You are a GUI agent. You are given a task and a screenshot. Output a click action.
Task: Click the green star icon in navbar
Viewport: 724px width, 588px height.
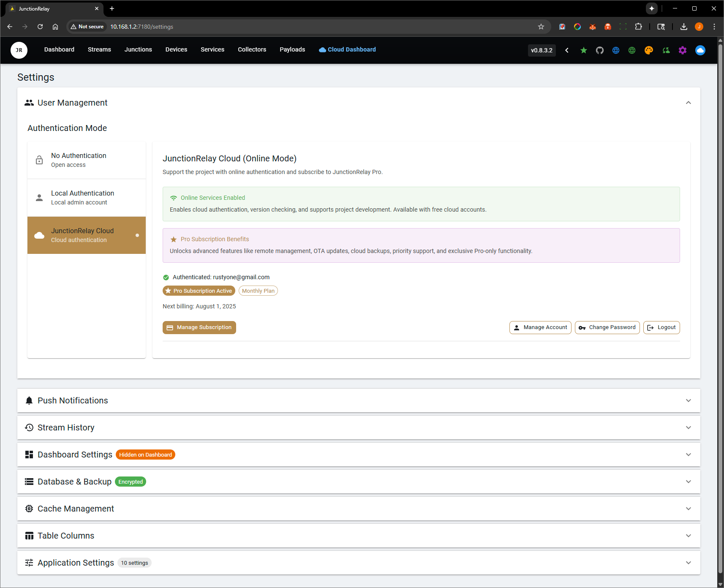[x=583, y=50]
